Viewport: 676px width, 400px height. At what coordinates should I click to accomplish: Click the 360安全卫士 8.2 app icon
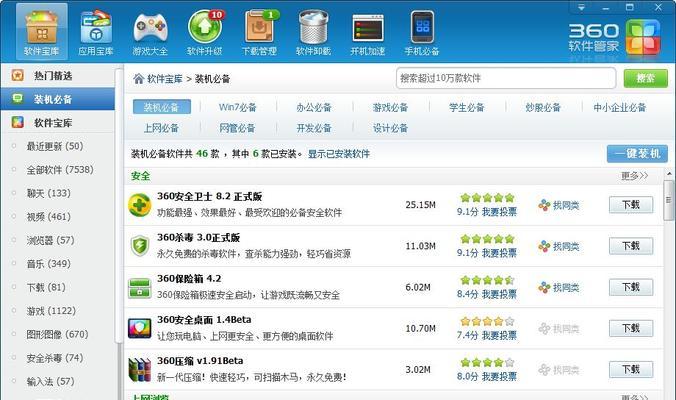pos(140,205)
